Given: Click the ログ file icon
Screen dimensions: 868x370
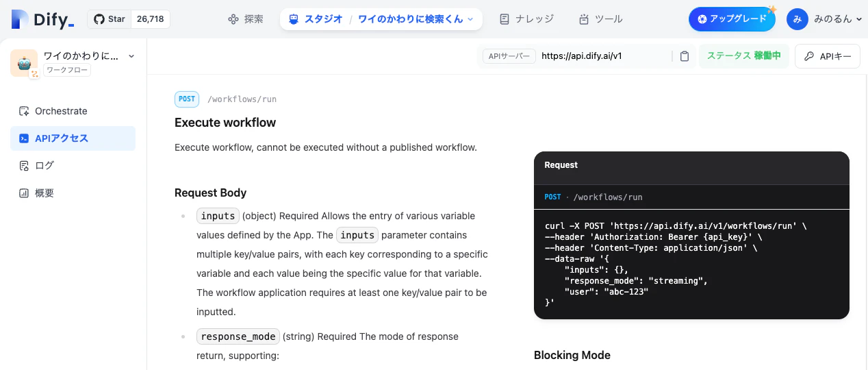Looking at the screenshot, I should point(24,166).
